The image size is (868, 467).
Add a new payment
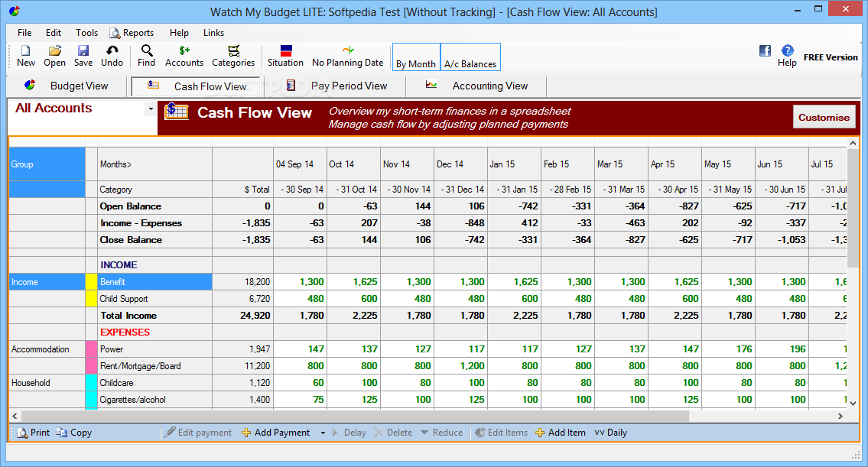pyautogui.click(x=275, y=433)
